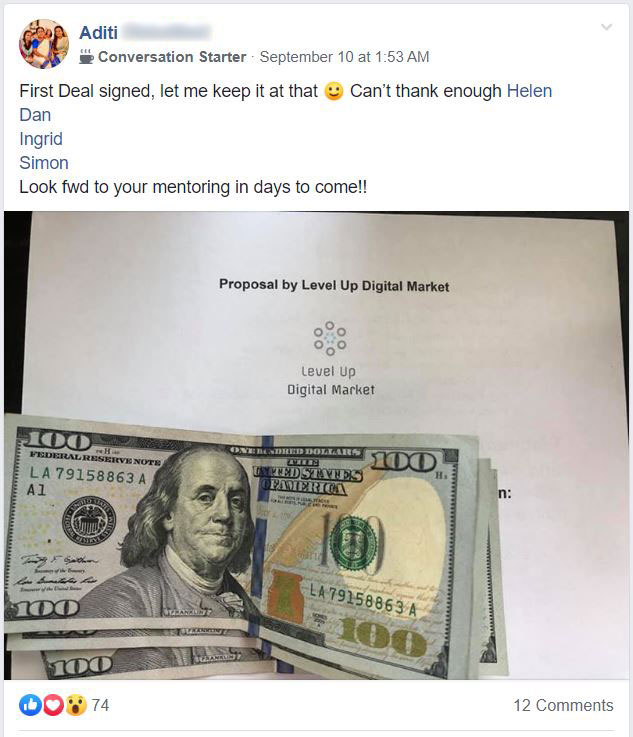Open Aditi's profile name link

(x=98, y=33)
